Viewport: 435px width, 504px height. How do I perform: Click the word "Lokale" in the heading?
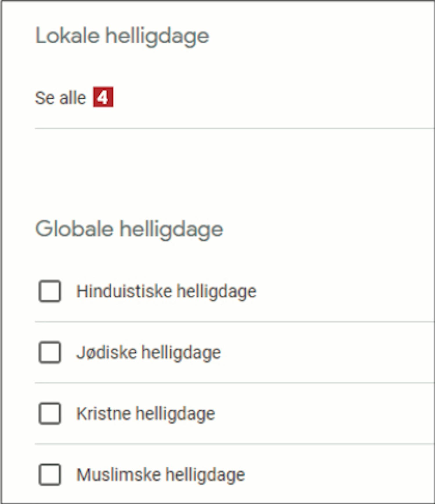coord(67,36)
